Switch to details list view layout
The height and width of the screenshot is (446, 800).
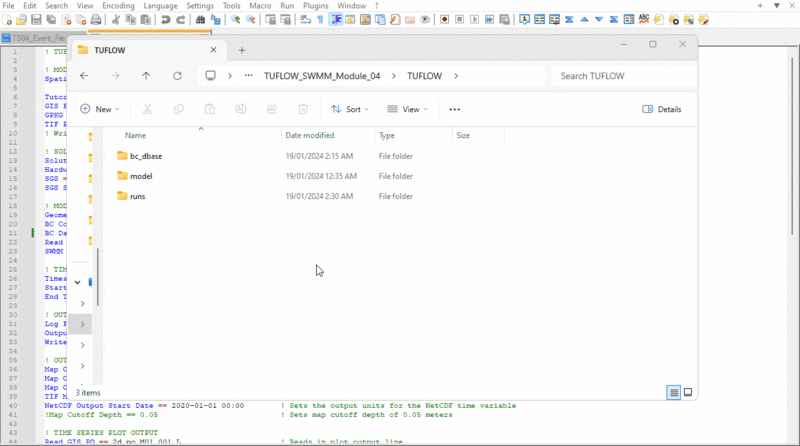click(x=674, y=393)
